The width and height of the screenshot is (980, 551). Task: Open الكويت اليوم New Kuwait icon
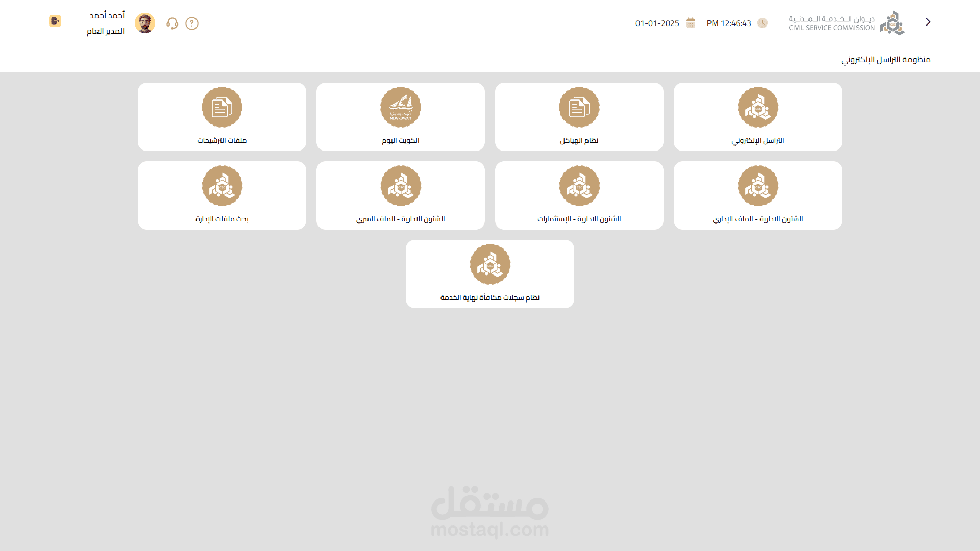pos(401,107)
